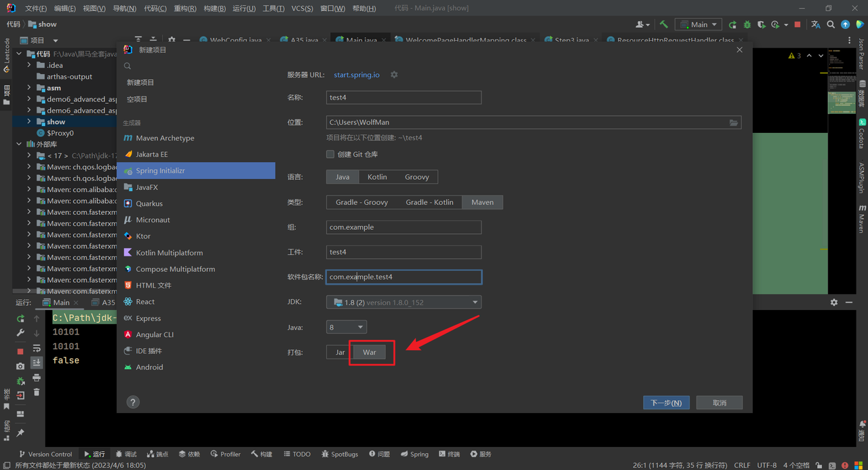
Task: Select Java language option
Action: point(342,177)
